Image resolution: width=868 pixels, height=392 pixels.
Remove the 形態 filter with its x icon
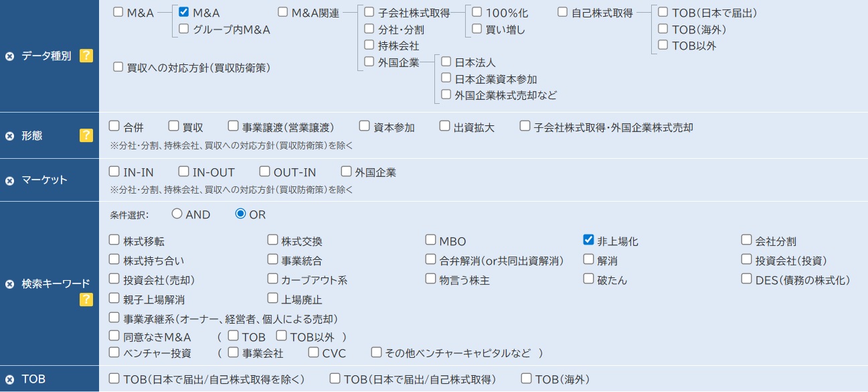click(9, 136)
